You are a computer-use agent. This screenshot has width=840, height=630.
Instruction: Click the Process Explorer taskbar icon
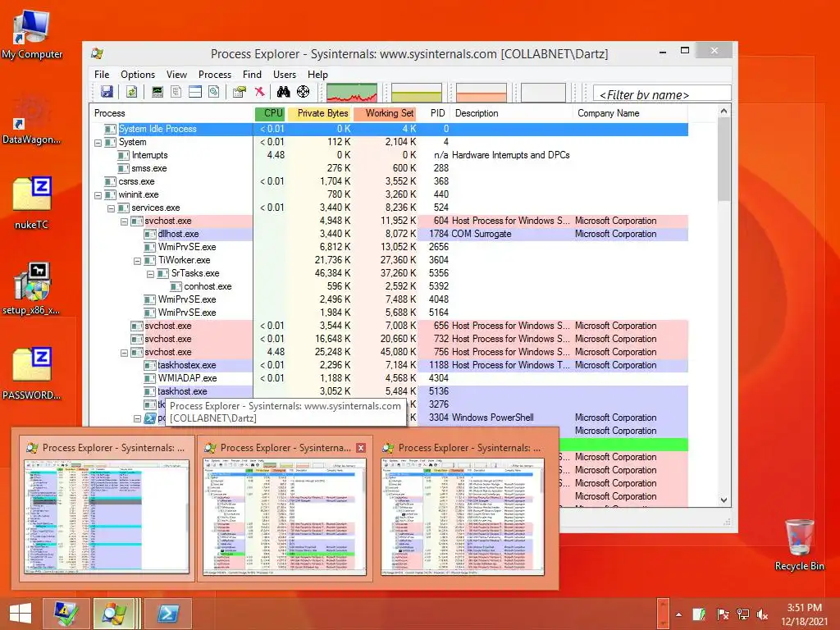click(x=113, y=614)
